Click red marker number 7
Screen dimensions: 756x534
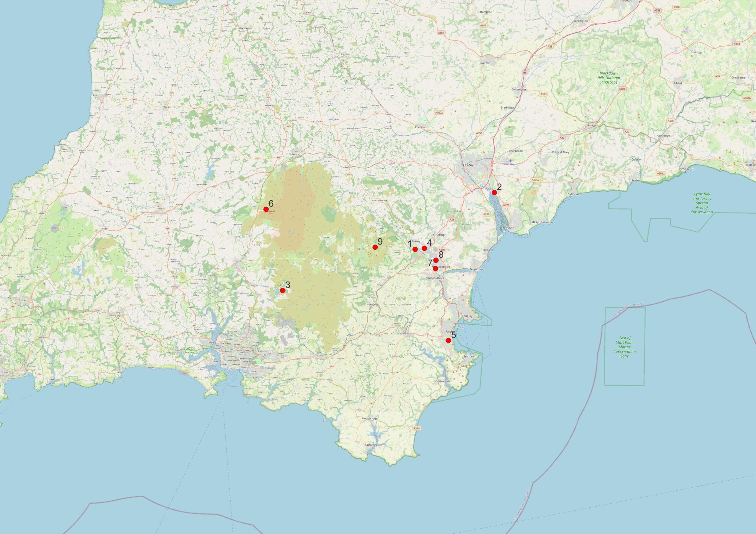[x=435, y=268]
